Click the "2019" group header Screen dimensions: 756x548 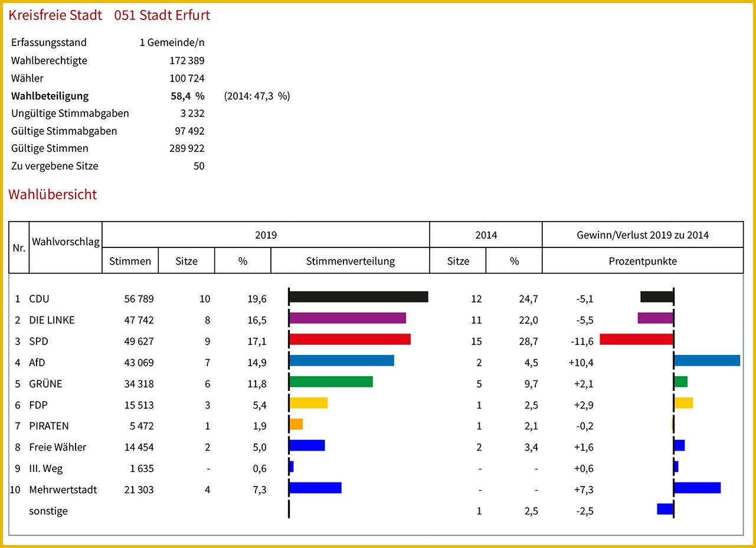[x=266, y=235]
